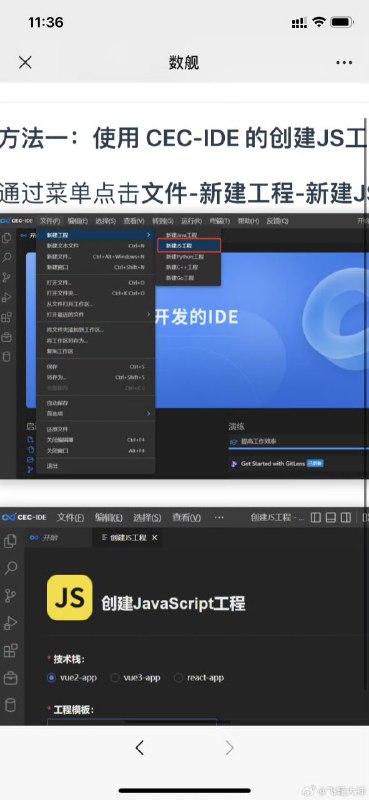Image resolution: width=369 pixels, height=800 pixels.
Task: Open 文件(F) in the 创建JS工程 screenshot's menu bar
Action: [70, 517]
